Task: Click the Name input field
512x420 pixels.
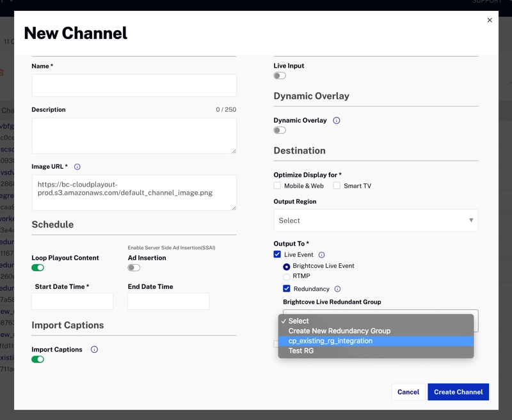Action: point(134,86)
